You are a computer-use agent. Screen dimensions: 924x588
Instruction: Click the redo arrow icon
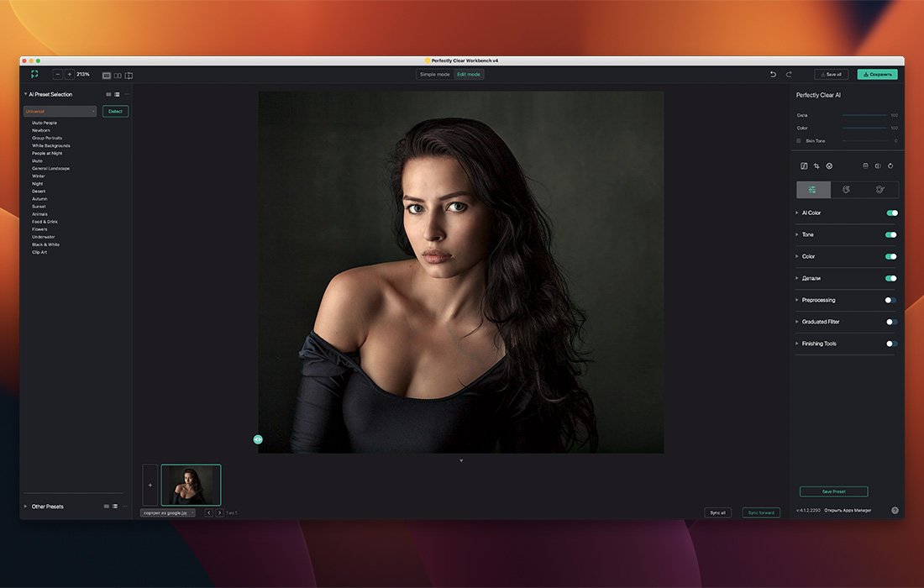point(789,75)
